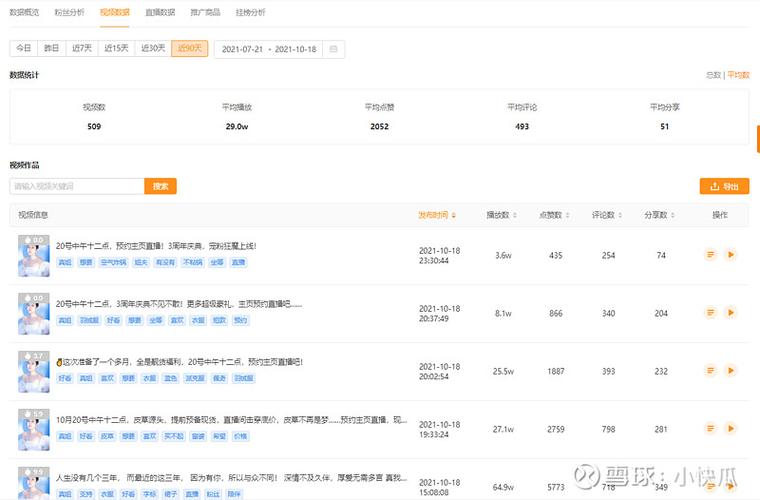Open thumbnail of the 19:33:24 video
The height and width of the screenshot is (500, 760).
[34, 430]
